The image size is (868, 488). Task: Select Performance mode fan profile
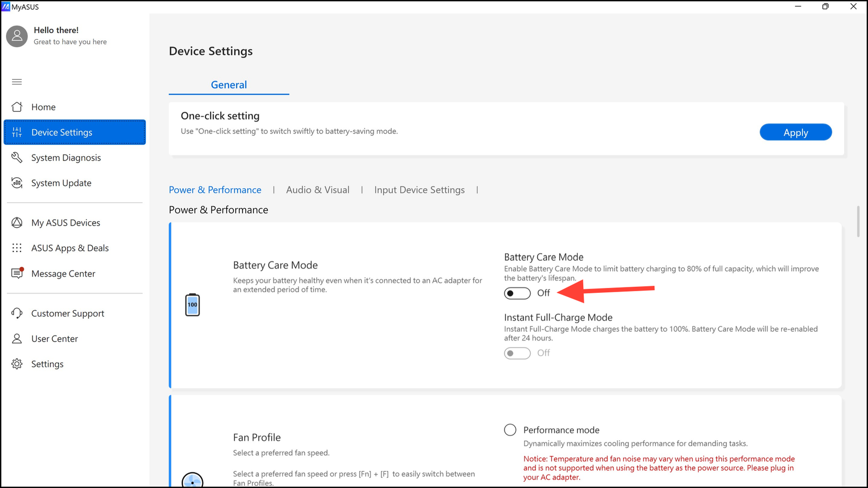click(510, 429)
